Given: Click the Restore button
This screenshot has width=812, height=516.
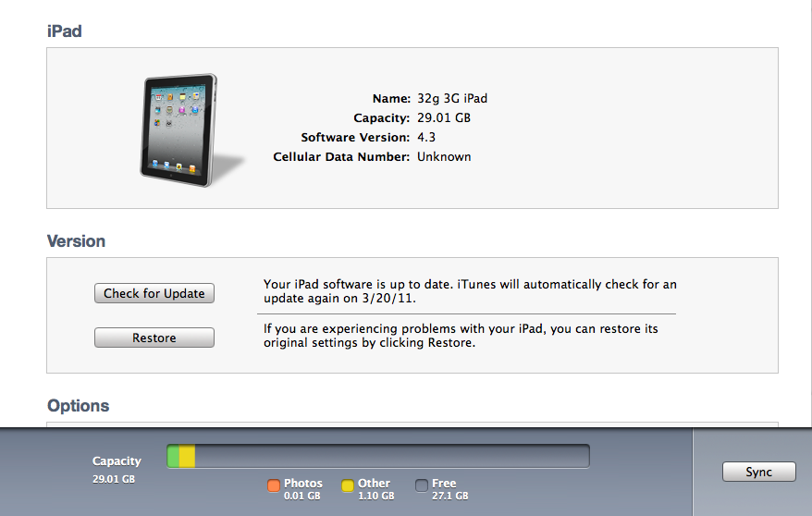Looking at the screenshot, I should click(x=154, y=338).
